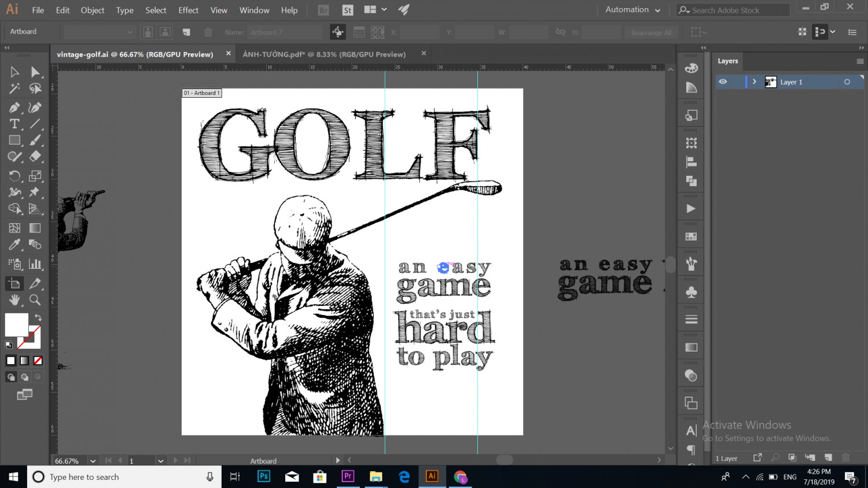The width and height of the screenshot is (868, 488).
Task: Select the Hand tool
Action: coord(14,300)
